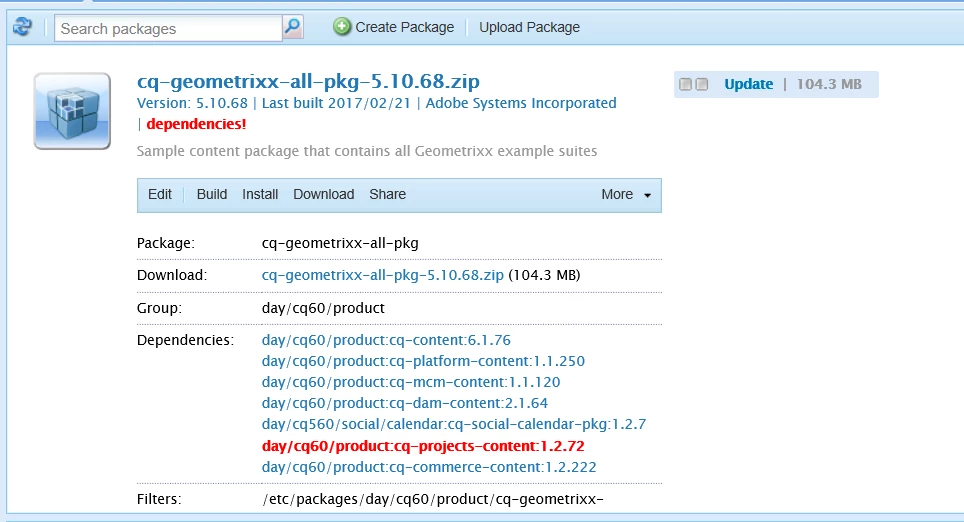Click the green plus Create Package icon
Screen dimensions: 964x522
[x=342, y=27]
